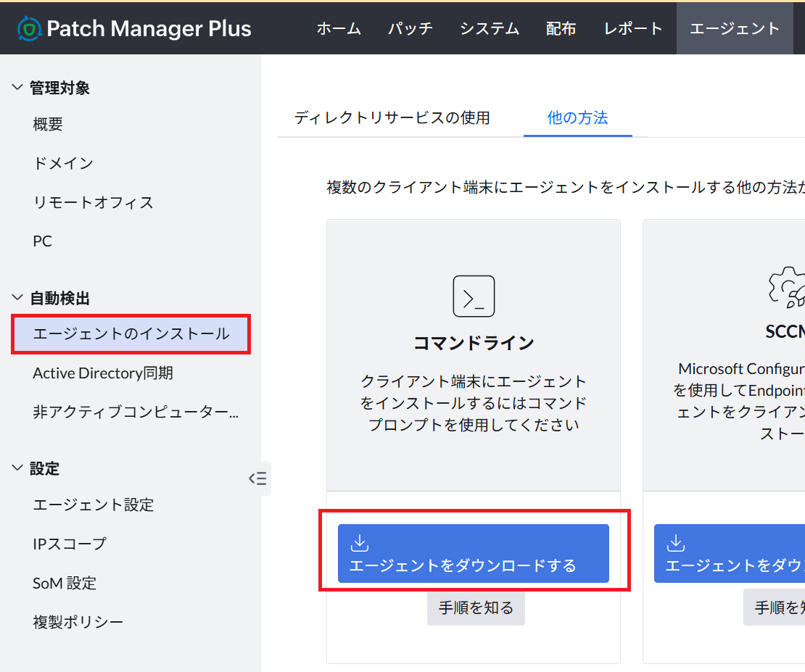Open Active Directory同期 in the sidebar
Screen dimensions: 805x672
click(x=103, y=373)
